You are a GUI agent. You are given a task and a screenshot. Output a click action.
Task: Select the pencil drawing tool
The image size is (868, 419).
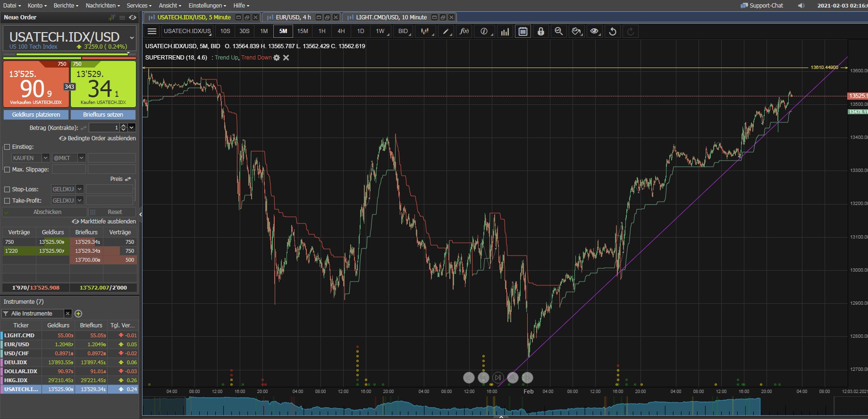(445, 31)
